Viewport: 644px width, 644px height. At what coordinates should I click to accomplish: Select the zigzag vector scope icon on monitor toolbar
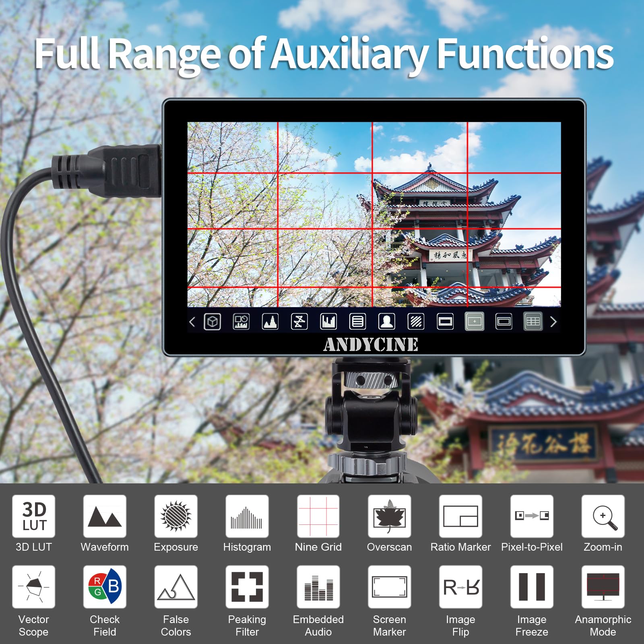[299, 322]
